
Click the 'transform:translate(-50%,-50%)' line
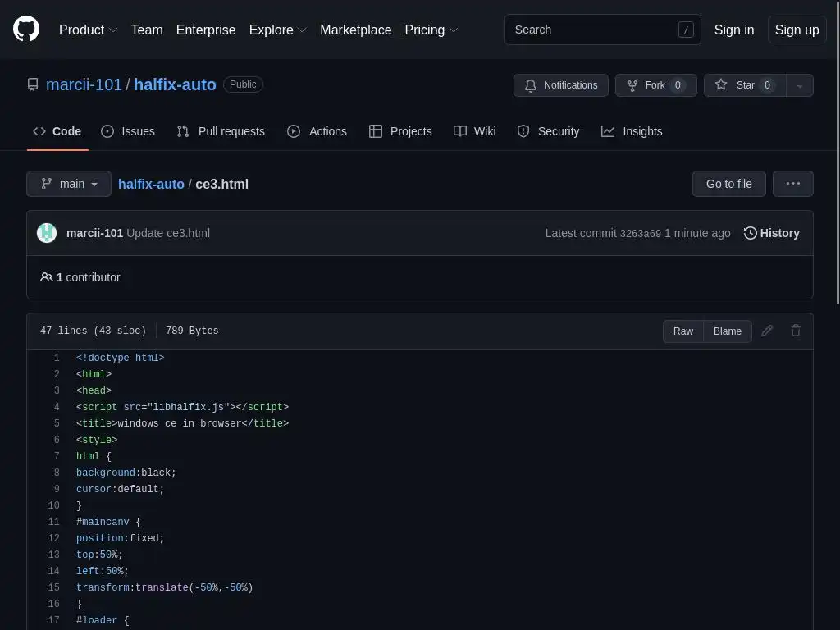pos(164,587)
